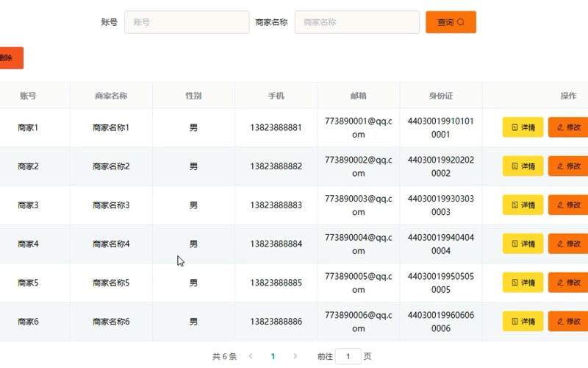Click the 身份证 column header
This screenshot has height=368, width=588.
pos(441,96)
